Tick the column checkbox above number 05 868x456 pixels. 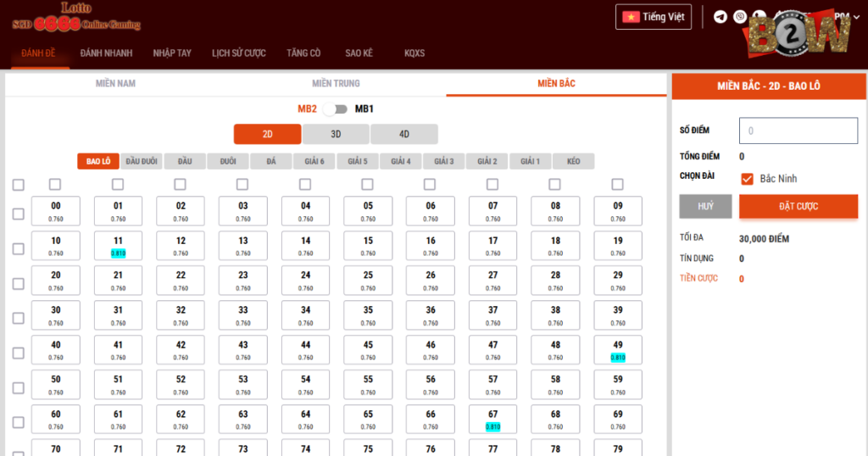tap(368, 184)
